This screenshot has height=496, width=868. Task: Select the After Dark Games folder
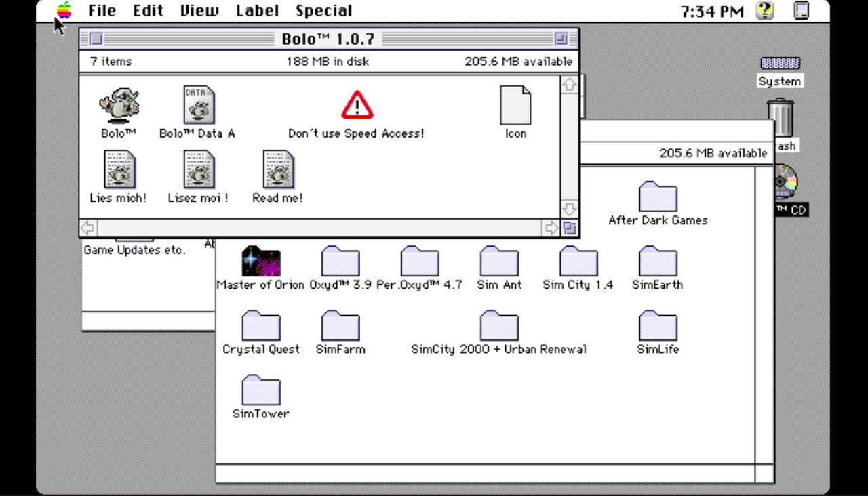click(x=658, y=196)
